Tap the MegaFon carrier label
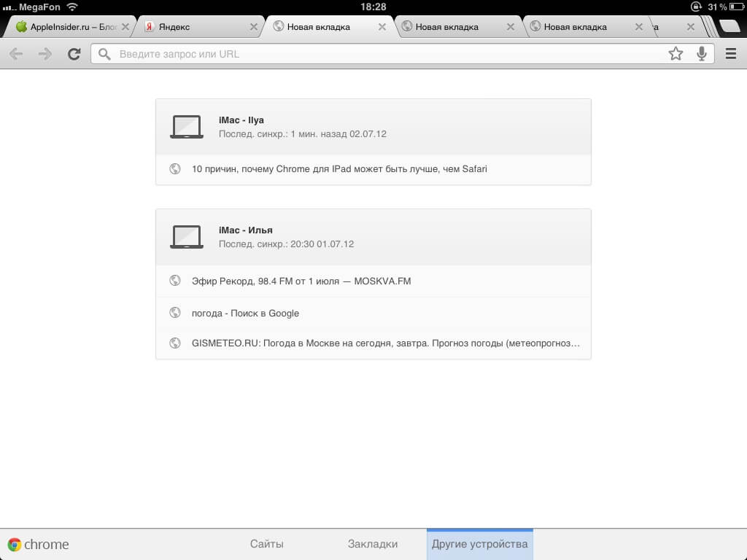 [39, 7]
